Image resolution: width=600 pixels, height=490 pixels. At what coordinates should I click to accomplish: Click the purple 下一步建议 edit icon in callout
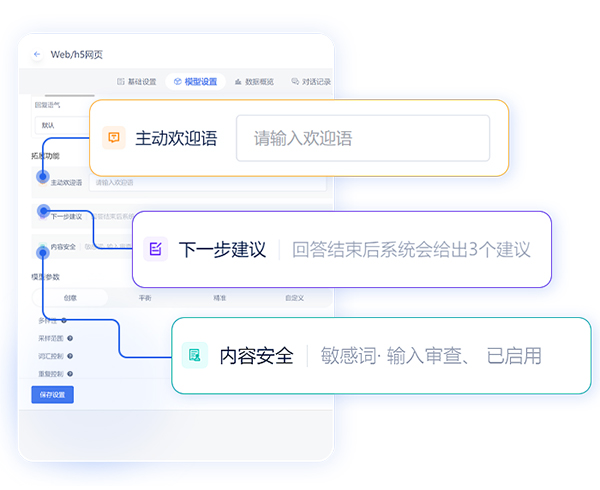[x=155, y=249]
